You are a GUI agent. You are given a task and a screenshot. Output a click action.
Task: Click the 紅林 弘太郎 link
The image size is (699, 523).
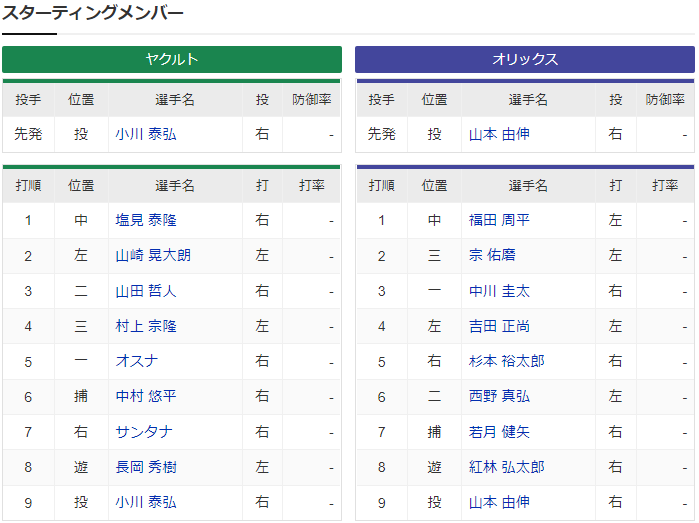[507, 467]
